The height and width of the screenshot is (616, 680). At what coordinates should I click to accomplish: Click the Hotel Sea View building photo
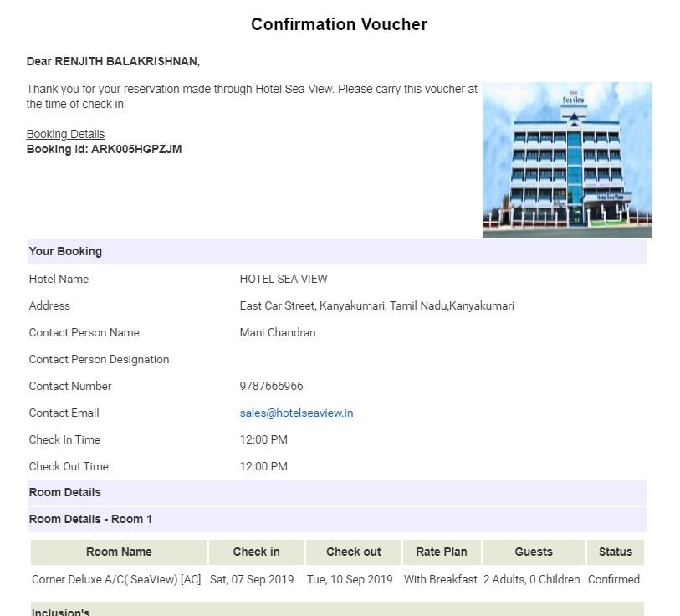tap(567, 160)
